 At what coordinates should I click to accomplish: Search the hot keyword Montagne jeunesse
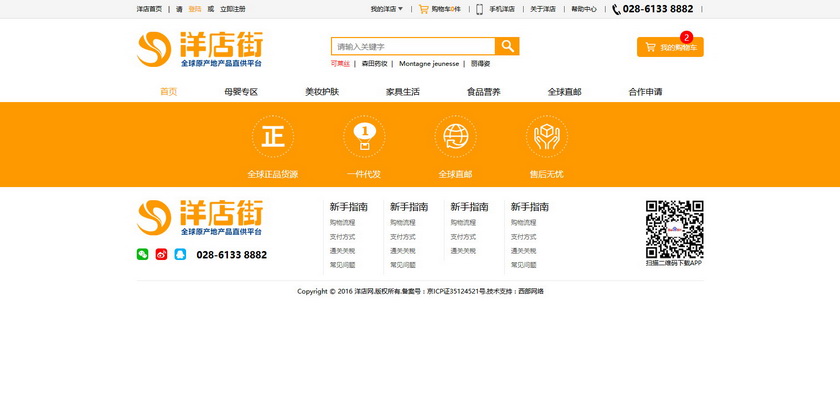pyautogui.click(x=429, y=64)
